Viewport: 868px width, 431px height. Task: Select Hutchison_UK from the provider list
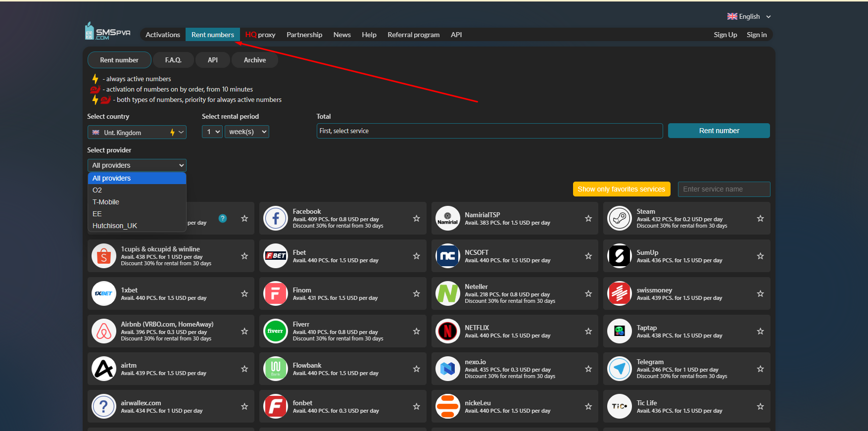[137, 226]
